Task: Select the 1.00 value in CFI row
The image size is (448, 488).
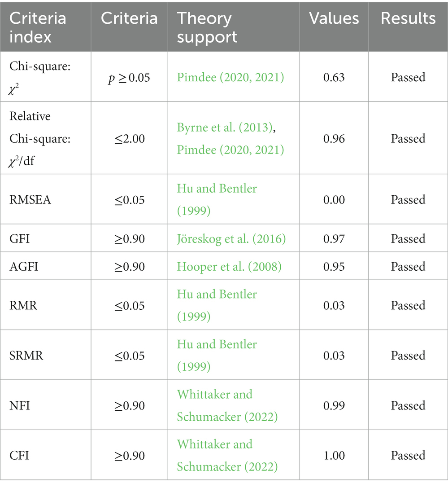Action: coord(334,455)
